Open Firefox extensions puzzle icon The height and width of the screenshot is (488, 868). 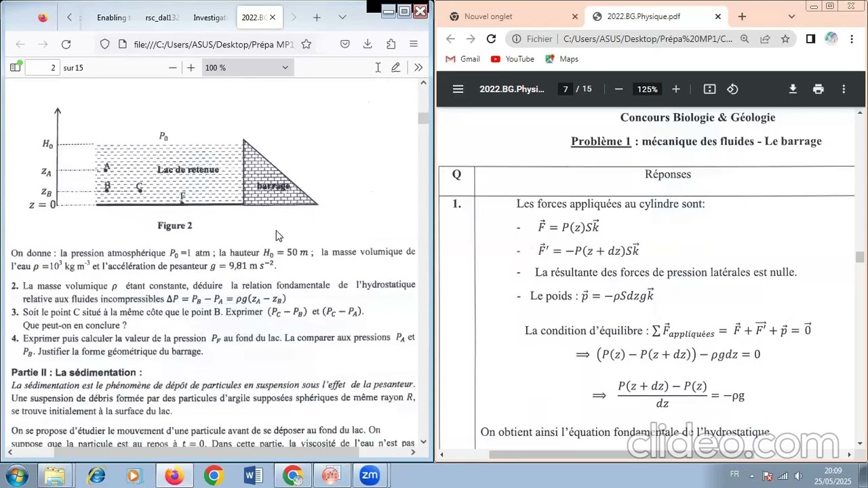pos(391,44)
